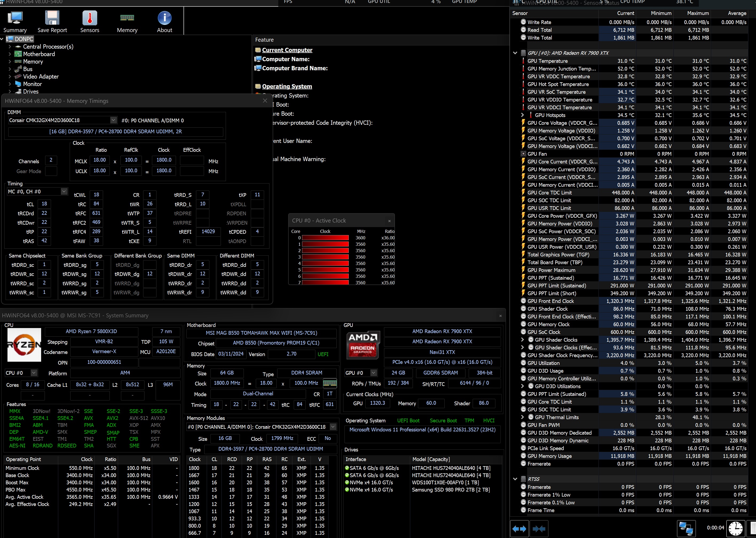
Task: Click the Motherboard tree icon
Action: click(18, 54)
